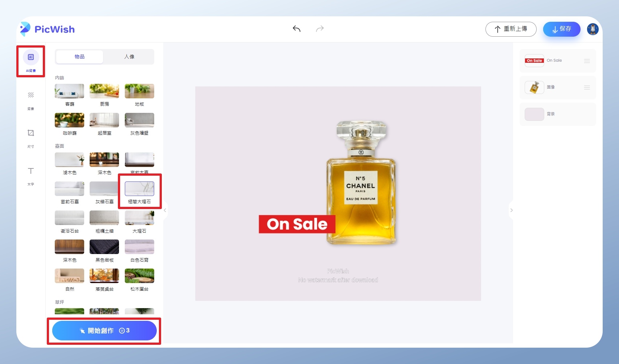Select the perfume 圖像 layer thumbnail
Screen dimensions: 619x364
(x=534, y=87)
